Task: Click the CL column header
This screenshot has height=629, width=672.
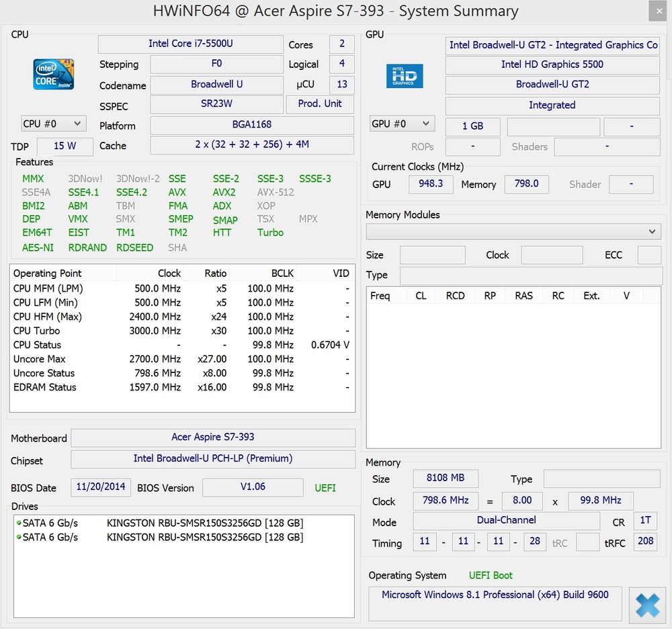Action: pos(421,296)
